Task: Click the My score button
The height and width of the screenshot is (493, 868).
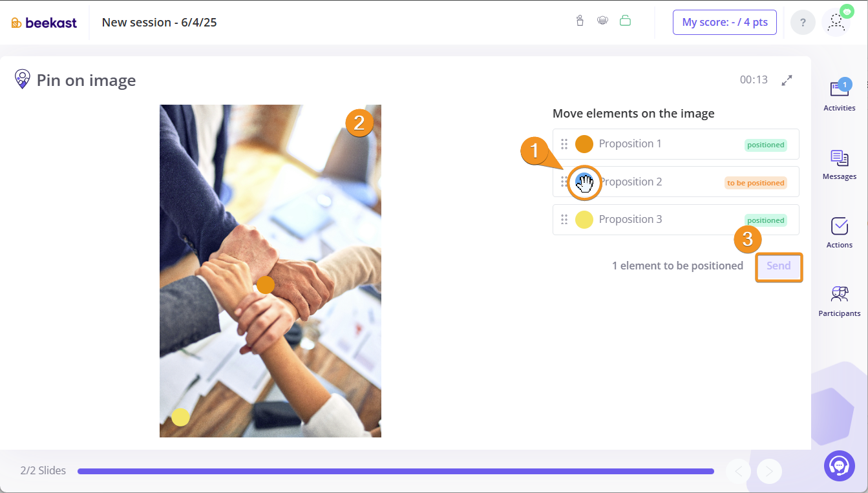Action: [x=725, y=22]
